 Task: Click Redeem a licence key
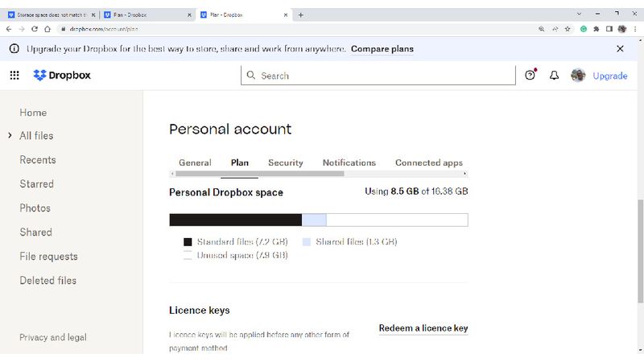coord(423,328)
